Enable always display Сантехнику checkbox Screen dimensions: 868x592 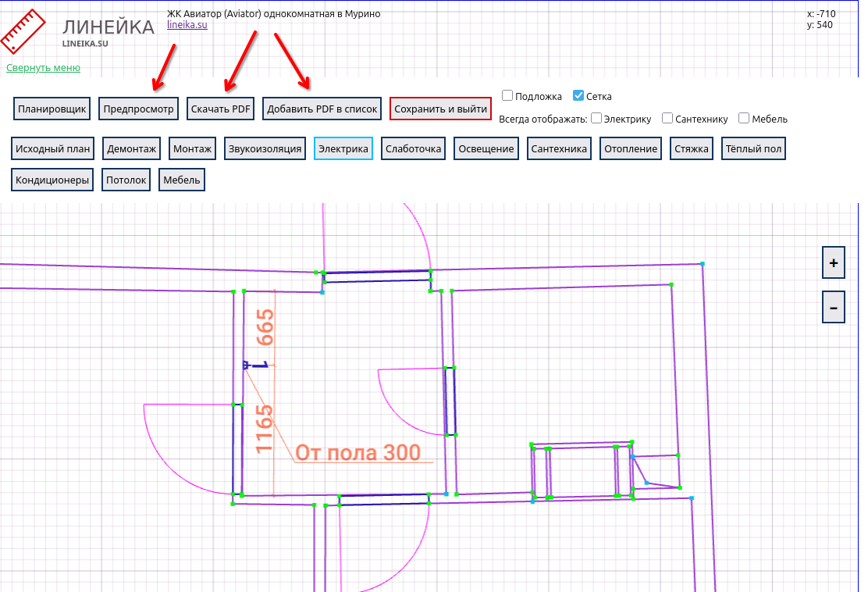click(x=667, y=119)
